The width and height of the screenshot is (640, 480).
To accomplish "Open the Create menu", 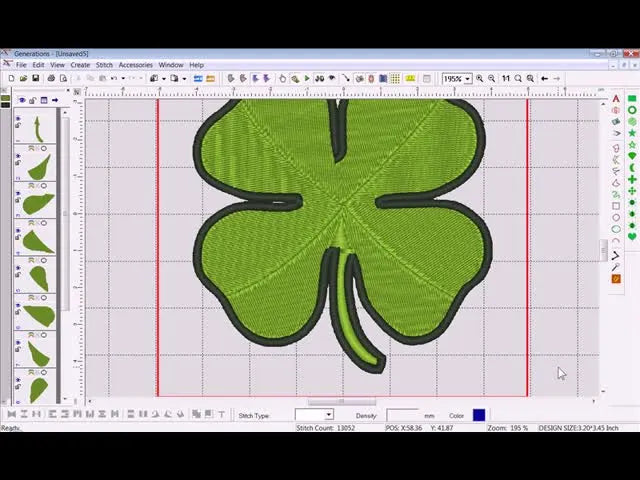I will (x=80, y=65).
